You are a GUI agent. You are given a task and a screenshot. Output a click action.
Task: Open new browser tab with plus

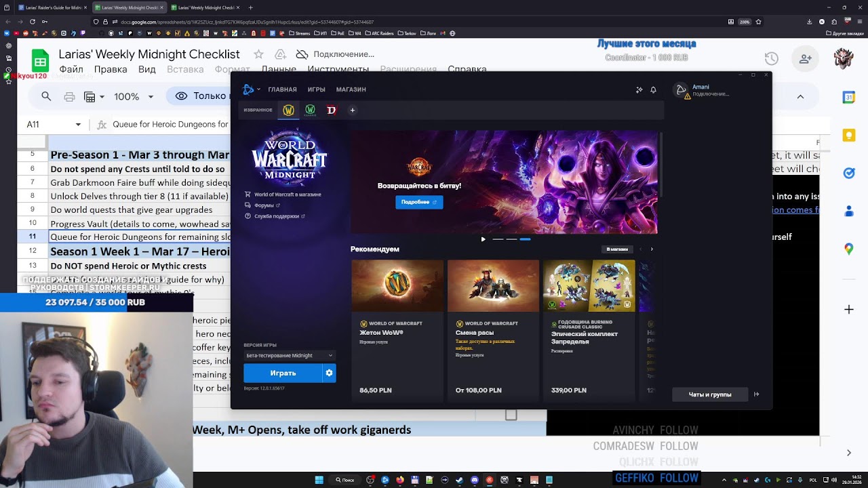(x=250, y=7)
